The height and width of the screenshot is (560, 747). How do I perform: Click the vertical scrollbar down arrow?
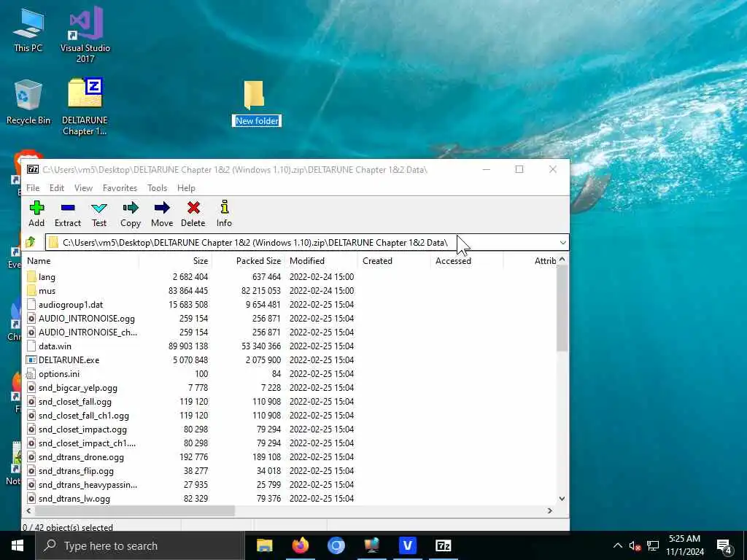(562, 499)
